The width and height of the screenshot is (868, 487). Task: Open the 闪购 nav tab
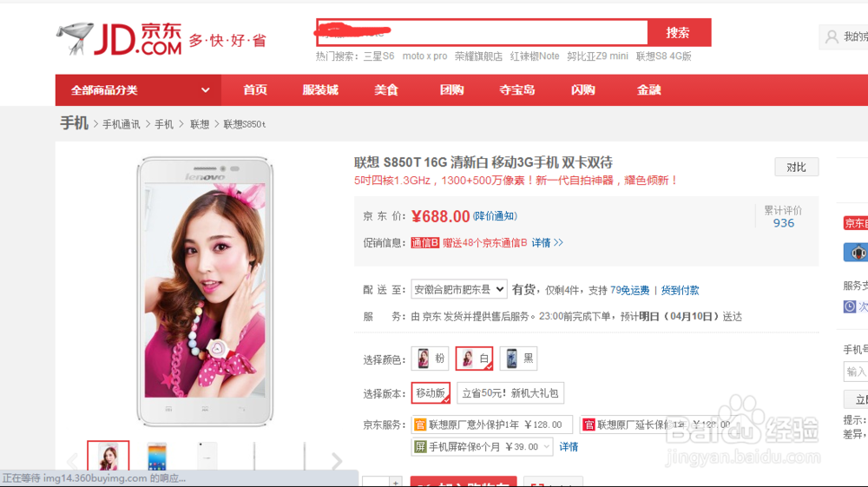tap(583, 90)
